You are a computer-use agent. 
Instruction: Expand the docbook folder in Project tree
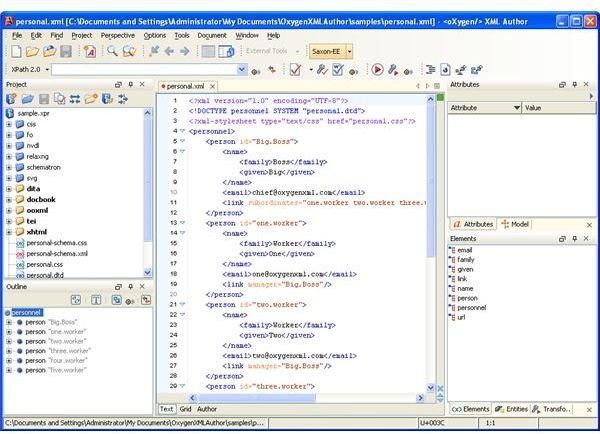(x=9, y=199)
